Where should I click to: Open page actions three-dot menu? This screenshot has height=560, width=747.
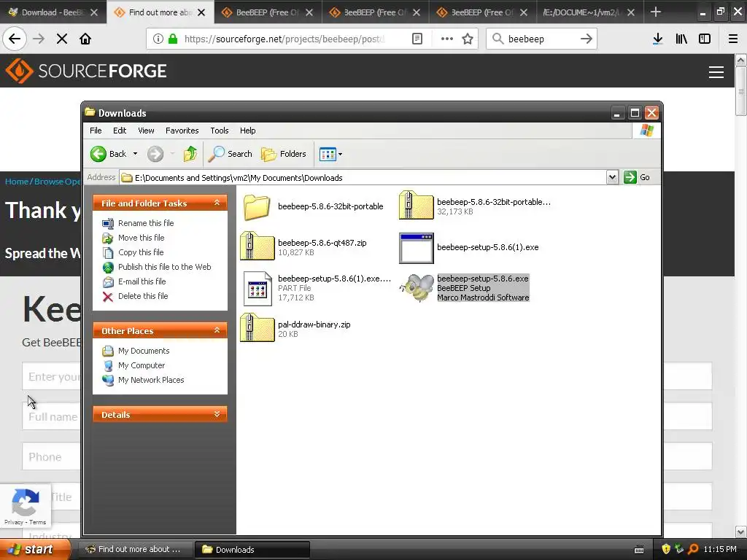click(x=447, y=39)
